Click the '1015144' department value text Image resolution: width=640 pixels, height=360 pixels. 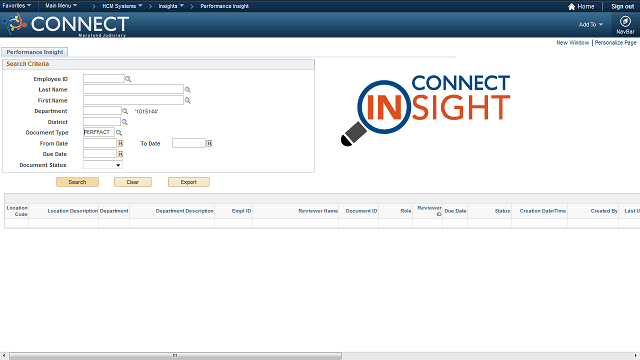tap(147, 111)
